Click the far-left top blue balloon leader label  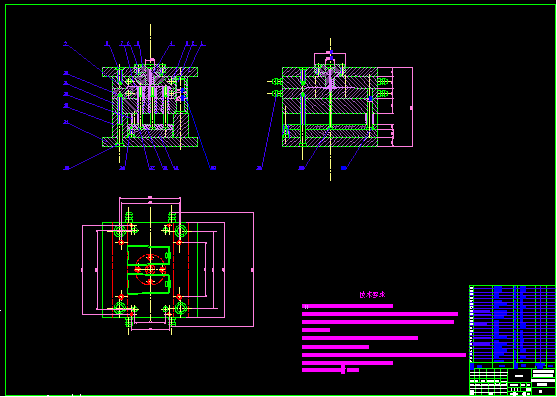(x=65, y=44)
